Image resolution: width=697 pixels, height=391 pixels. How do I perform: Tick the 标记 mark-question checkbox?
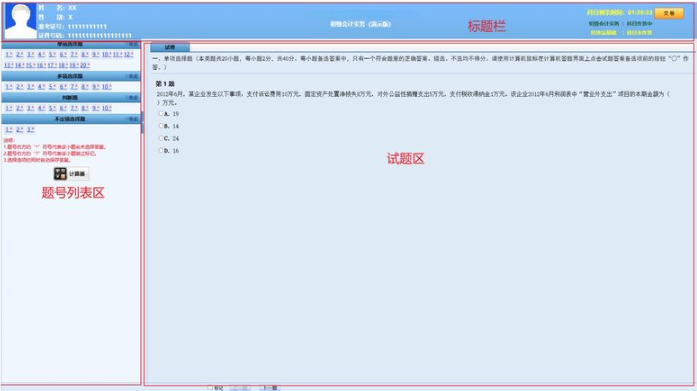[x=210, y=388]
